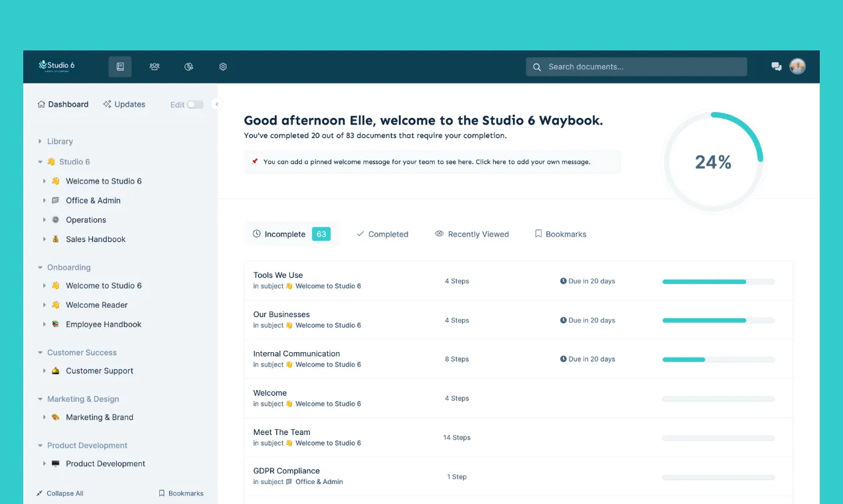Click '14 Steps' in Meet The Team row
Viewport: 843px width, 504px height.
(x=457, y=438)
